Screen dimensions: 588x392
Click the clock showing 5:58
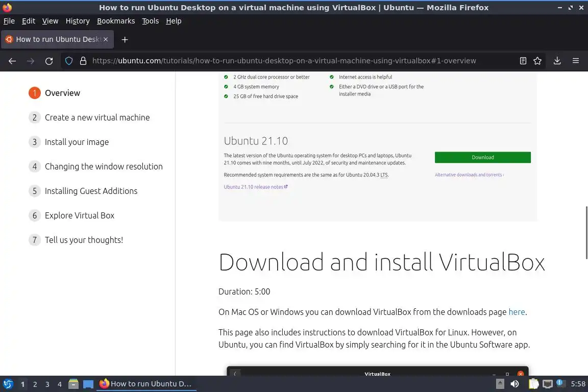coord(578,384)
